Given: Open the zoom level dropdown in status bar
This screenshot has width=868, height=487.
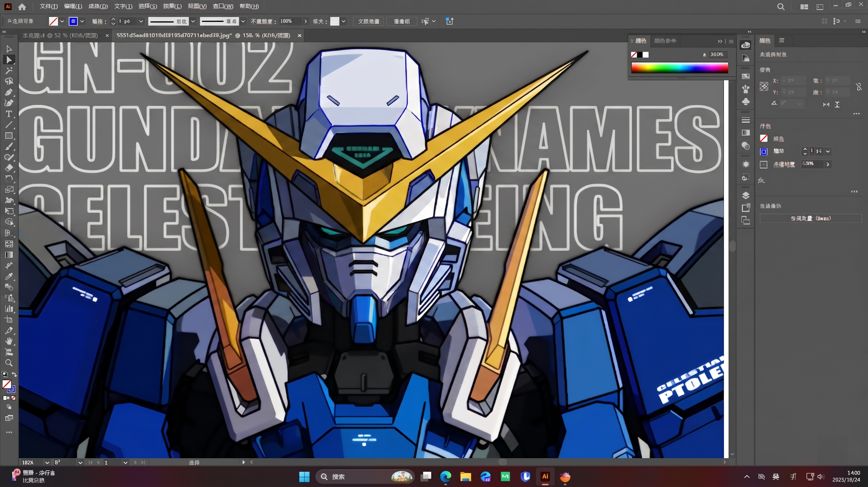Looking at the screenshot, I should 47,462.
